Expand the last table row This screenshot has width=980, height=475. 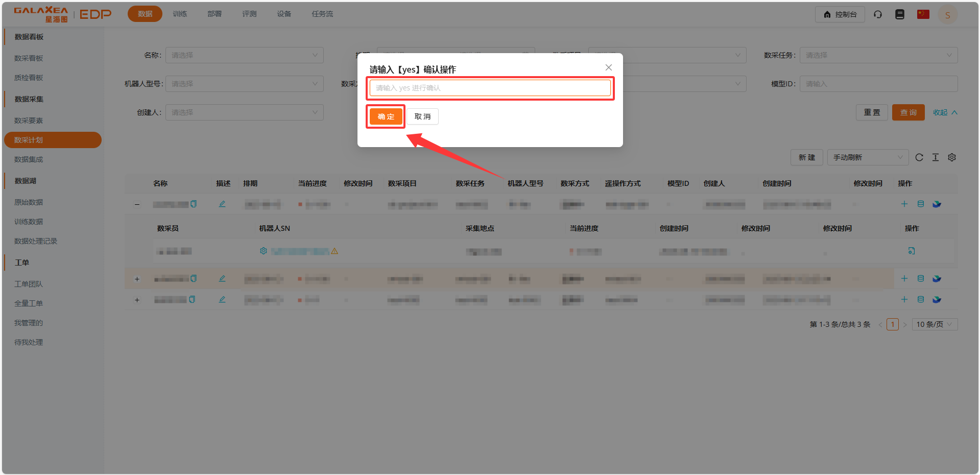pyautogui.click(x=137, y=300)
